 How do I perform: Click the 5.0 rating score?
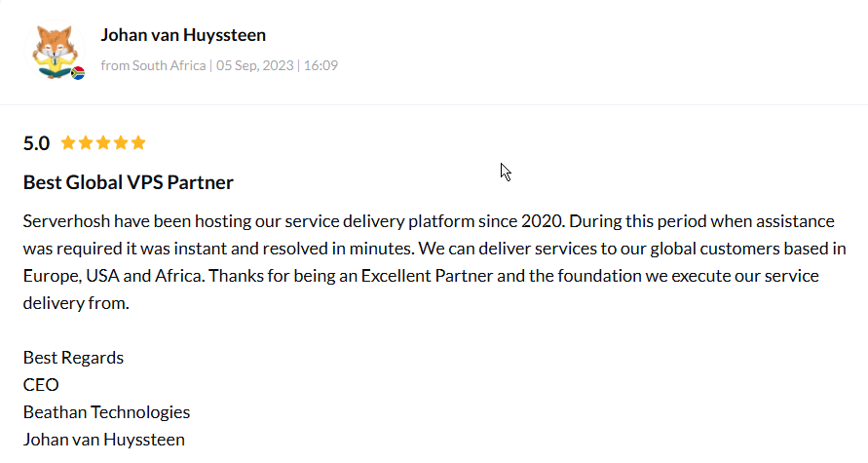pyautogui.click(x=36, y=143)
